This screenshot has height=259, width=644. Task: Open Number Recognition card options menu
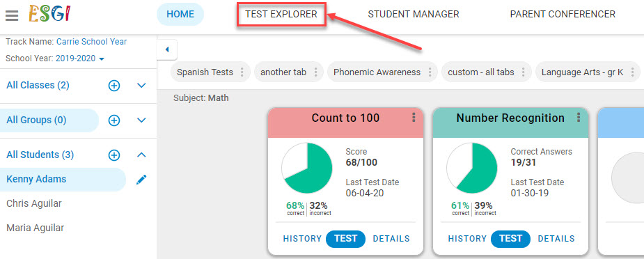(579, 118)
